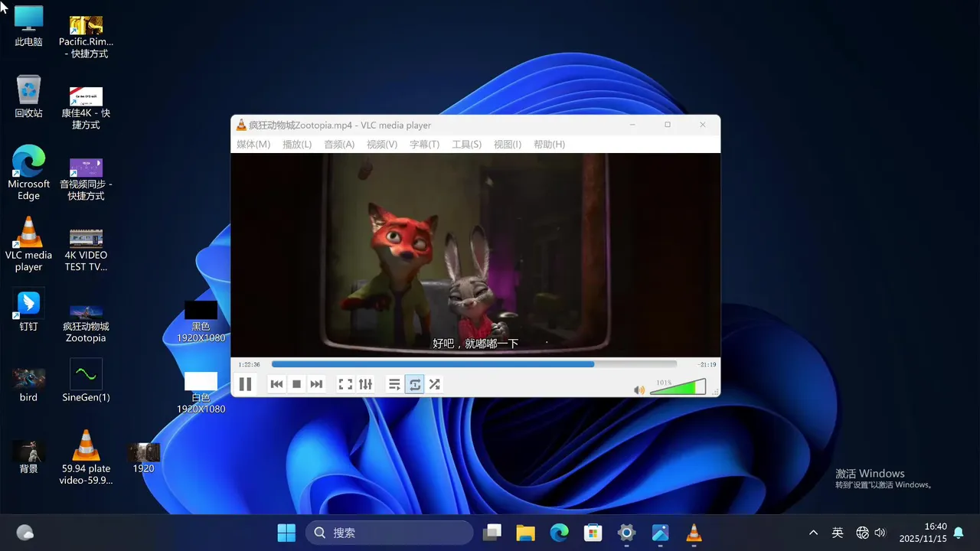Seek on the blue playback progress bar
This screenshot has height=551, width=980.
[x=474, y=364]
